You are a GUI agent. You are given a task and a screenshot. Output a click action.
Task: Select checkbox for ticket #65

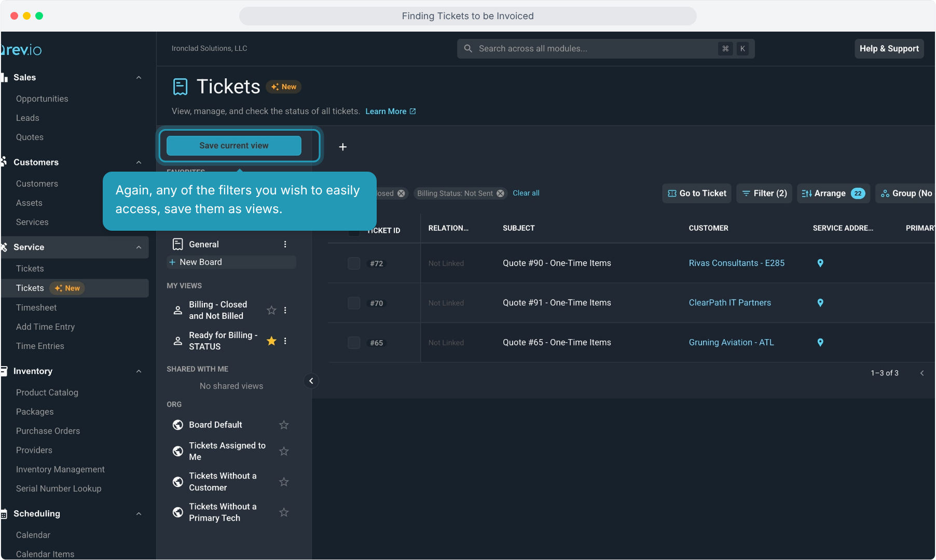[x=354, y=343]
